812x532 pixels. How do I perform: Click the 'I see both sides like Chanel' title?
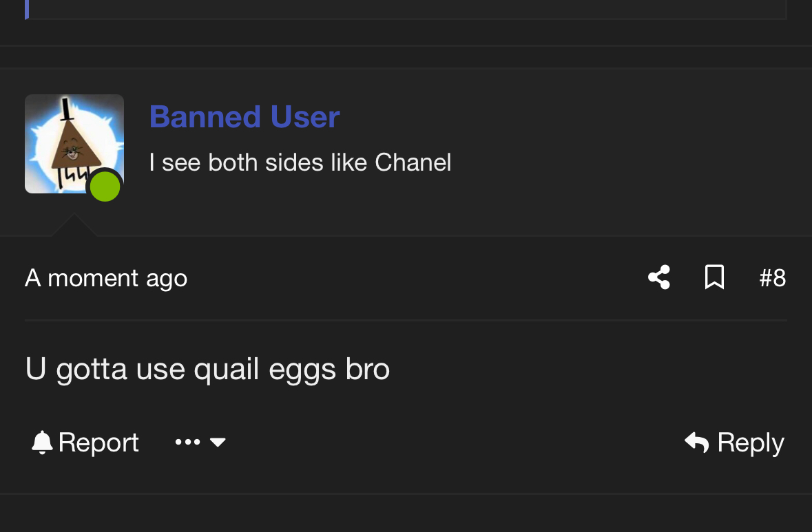(300, 162)
